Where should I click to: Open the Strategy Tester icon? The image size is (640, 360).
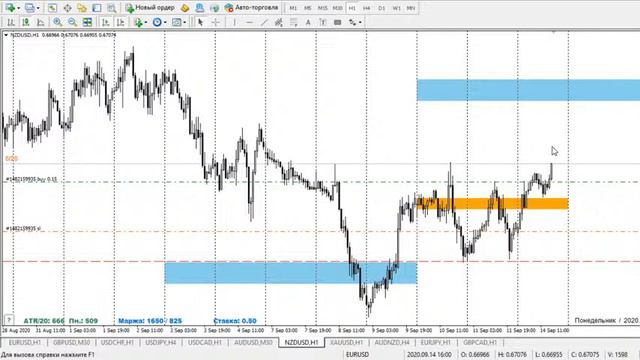pyautogui.click(x=111, y=8)
